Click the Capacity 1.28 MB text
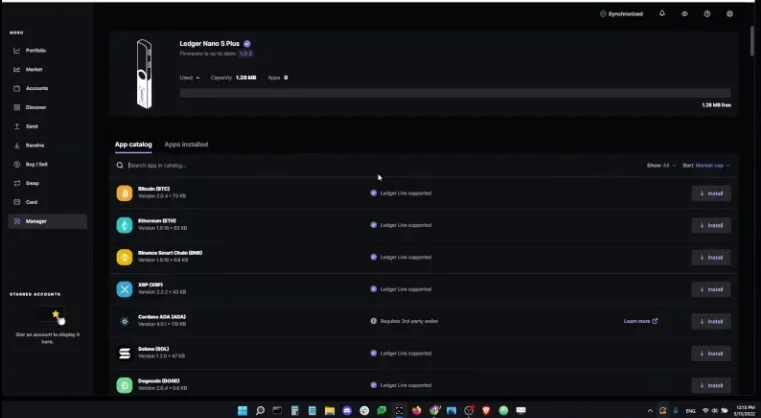 coord(233,78)
